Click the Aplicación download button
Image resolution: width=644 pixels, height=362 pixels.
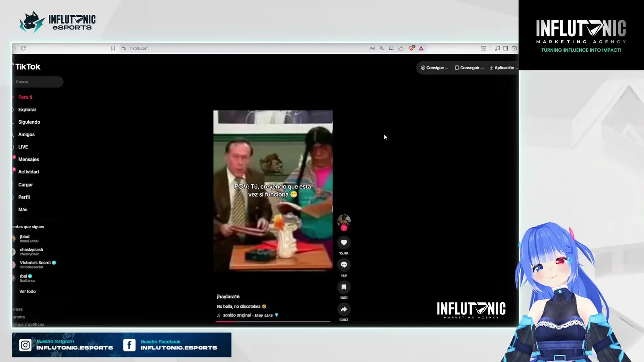(503, 68)
